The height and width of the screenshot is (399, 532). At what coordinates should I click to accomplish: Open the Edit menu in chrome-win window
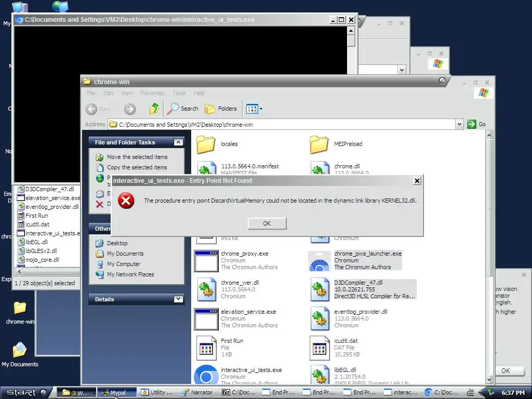[108, 93]
